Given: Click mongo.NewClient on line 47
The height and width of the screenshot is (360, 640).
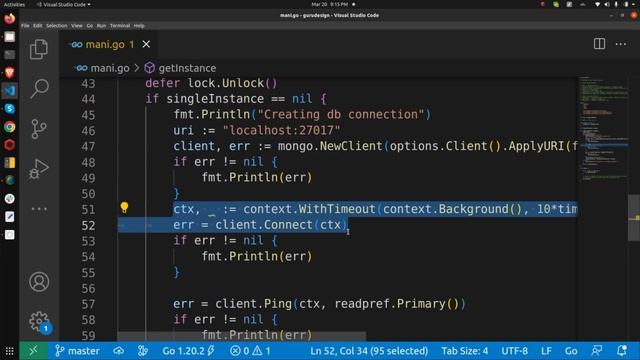Looking at the screenshot, I should click(330, 146).
